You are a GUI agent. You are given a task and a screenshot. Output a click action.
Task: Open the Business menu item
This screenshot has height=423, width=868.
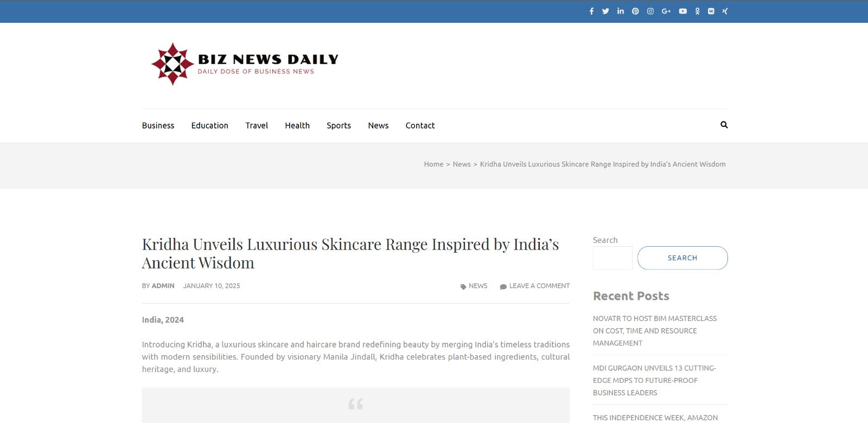(158, 125)
